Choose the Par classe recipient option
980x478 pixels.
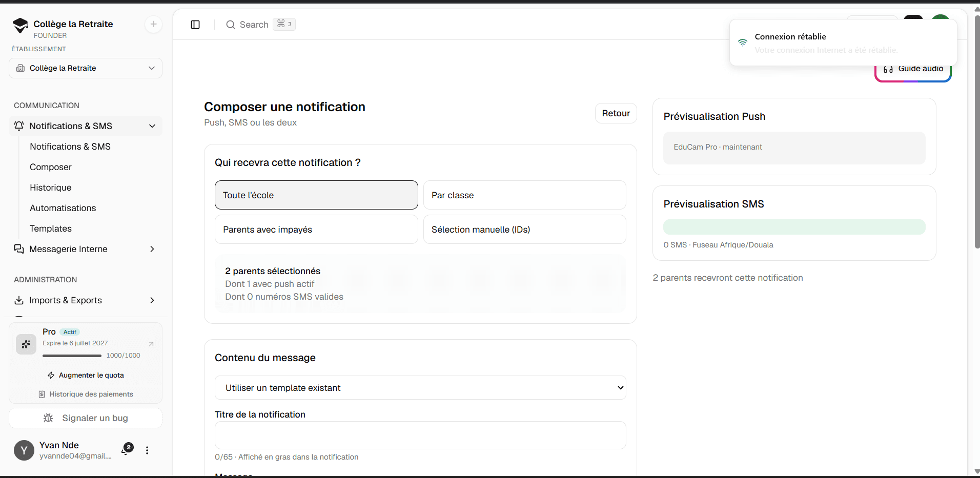(x=524, y=195)
